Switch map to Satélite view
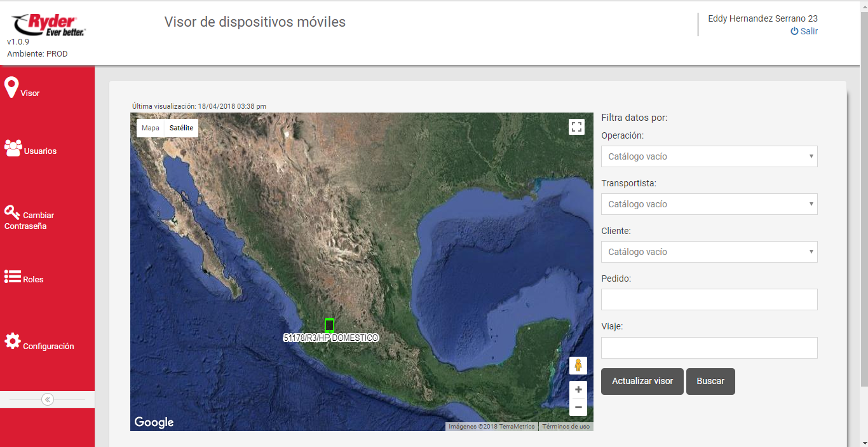The image size is (868, 447). coord(181,128)
